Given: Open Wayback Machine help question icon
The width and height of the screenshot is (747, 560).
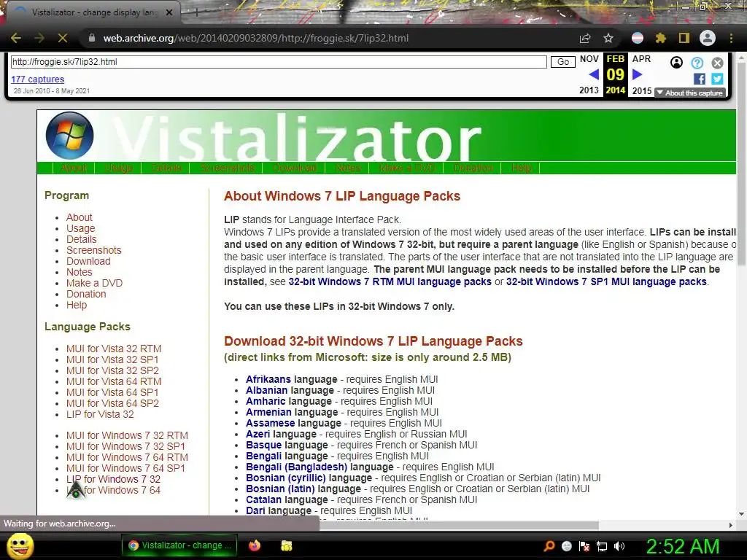Looking at the screenshot, I should (697, 63).
